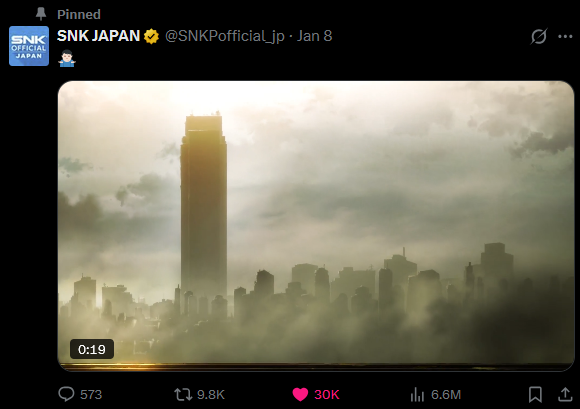This screenshot has height=409, width=580.
Task: Open the reply speech bubble icon
Action: pyautogui.click(x=66, y=394)
